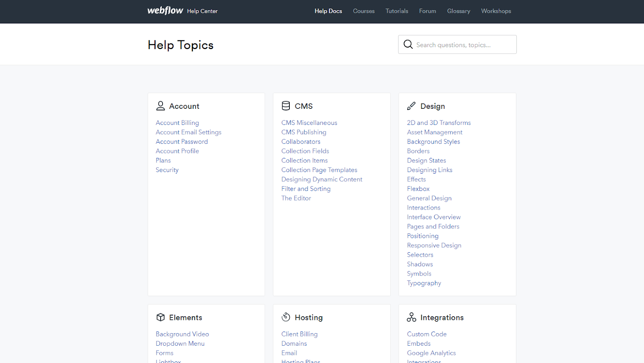Open Collection Page Templates topic
Viewport: 644px width, 363px height.
(x=319, y=170)
